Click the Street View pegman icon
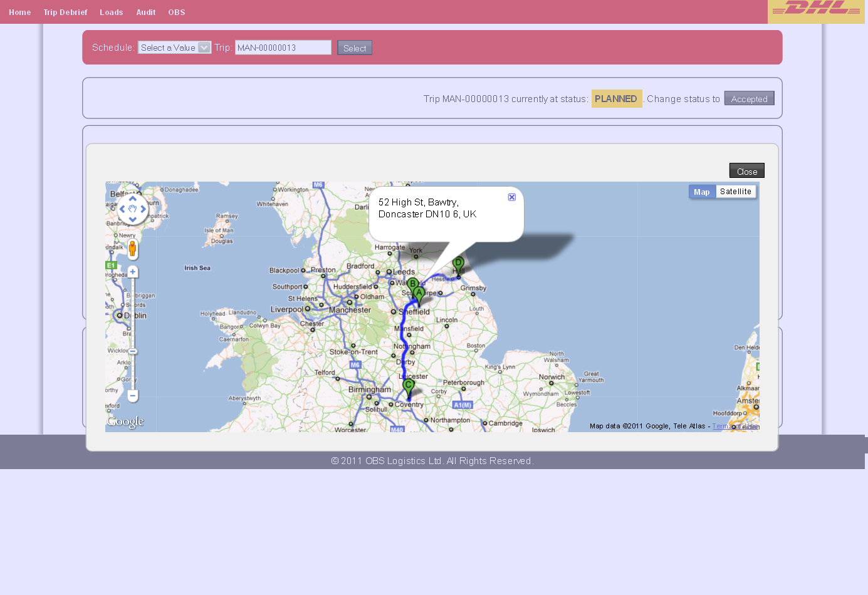868x595 pixels. click(132, 249)
